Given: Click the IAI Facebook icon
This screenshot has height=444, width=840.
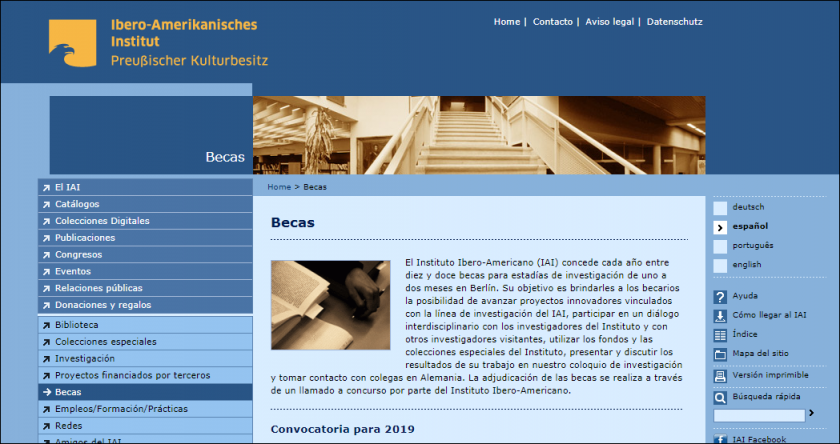Looking at the screenshot, I should pyautogui.click(x=720, y=440).
